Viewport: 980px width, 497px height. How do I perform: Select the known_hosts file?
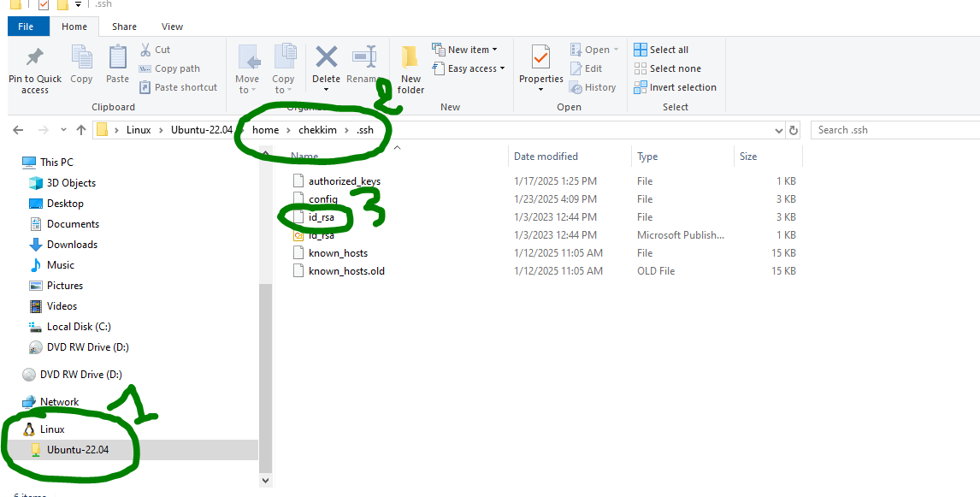click(x=338, y=253)
